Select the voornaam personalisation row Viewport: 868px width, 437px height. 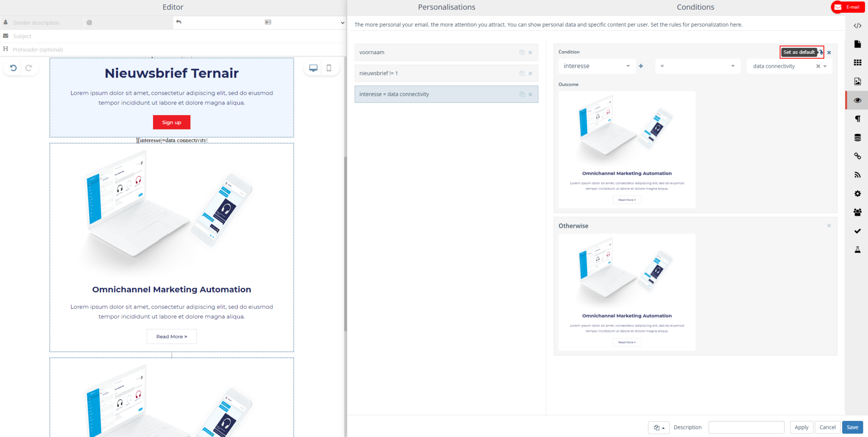click(446, 53)
